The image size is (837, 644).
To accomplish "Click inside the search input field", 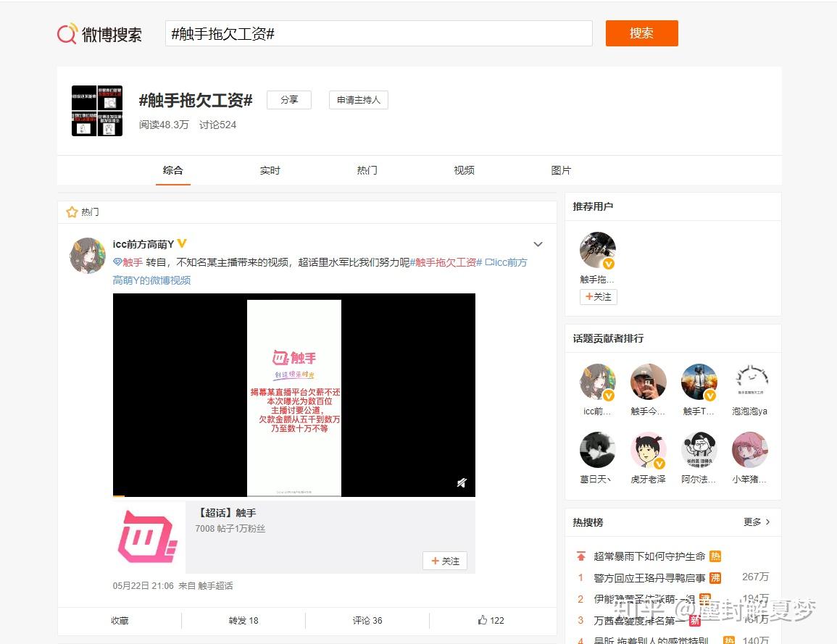I will click(x=377, y=33).
